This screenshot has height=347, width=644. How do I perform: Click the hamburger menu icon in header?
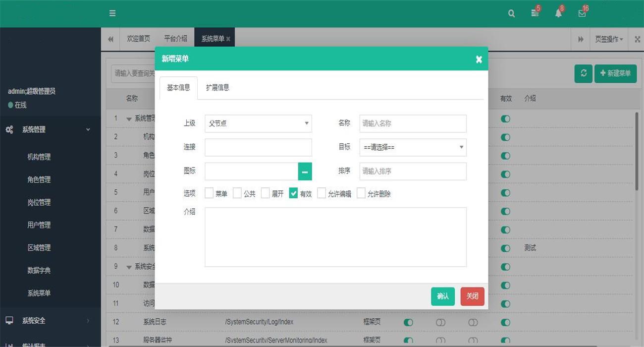[112, 13]
